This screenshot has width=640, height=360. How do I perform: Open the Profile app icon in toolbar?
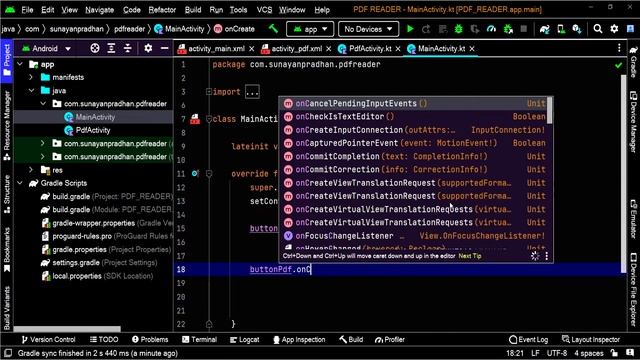pyautogui.click(x=491, y=29)
